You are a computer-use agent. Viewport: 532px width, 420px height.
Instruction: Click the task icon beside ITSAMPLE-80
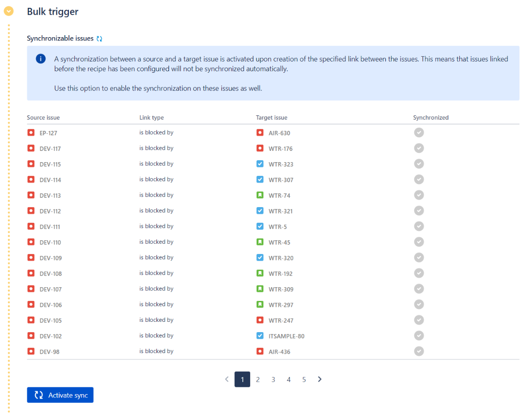point(260,336)
